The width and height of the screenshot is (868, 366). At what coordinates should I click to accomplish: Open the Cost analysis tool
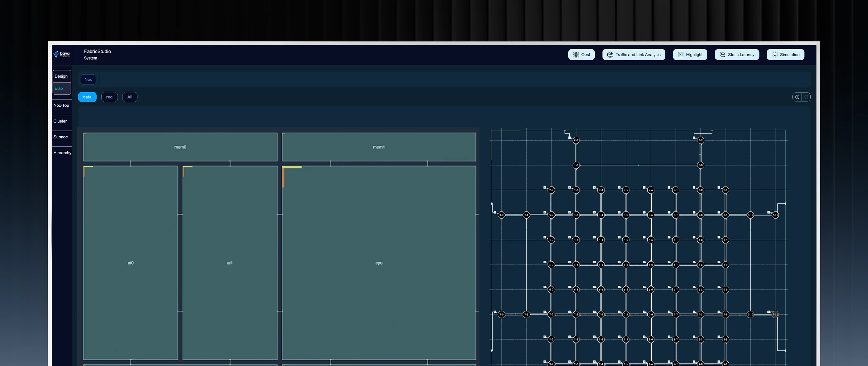[581, 55]
